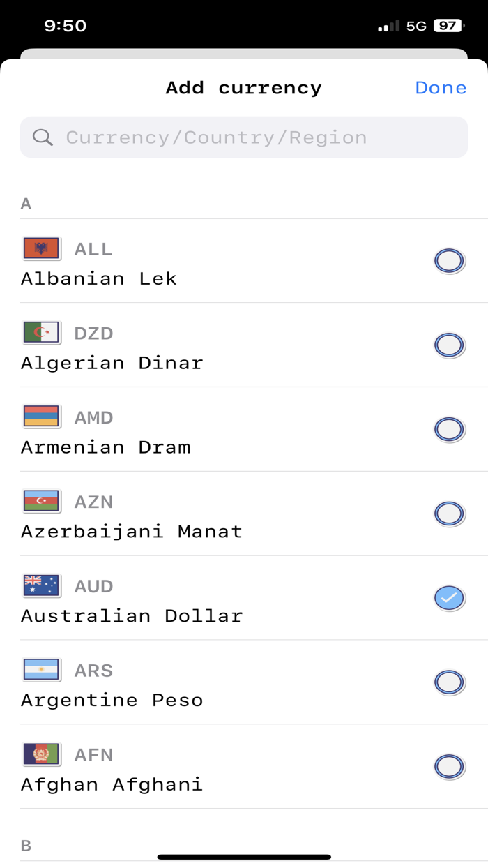Image resolution: width=488 pixels, height=868 pixels.
Task: Tap the battery indicator showing 97
Action: (449, 25)
